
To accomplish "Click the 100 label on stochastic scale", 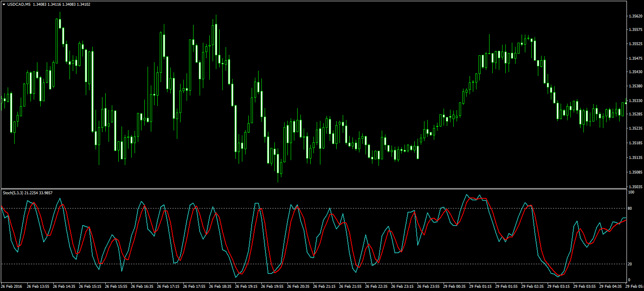I will tap(631, 192).
